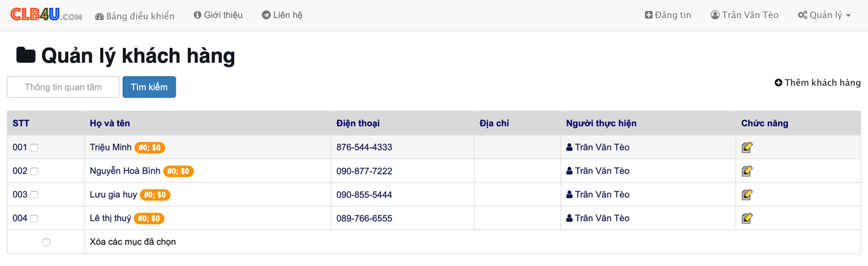Screen dimensions: 868x266
Task: Open the Liên hệ nav link
Action: pos(282,15)
